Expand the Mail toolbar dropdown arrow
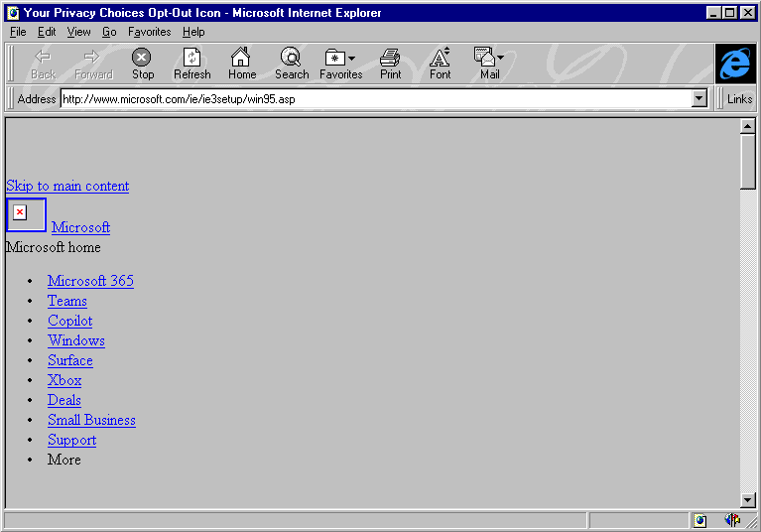Image resolution: width=761 pixels, height=532 pixels. coord(500,58)
